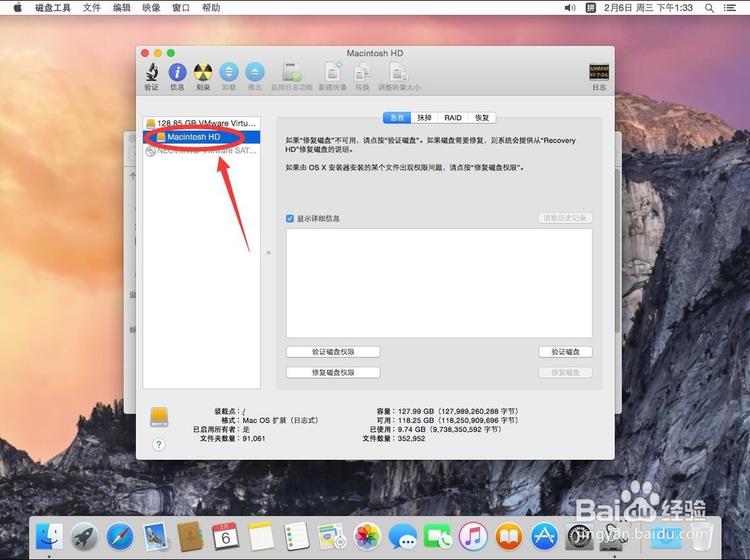Click the sidebar splitter handle dot
Screen dimensions: 750x560
pos(268,253)
